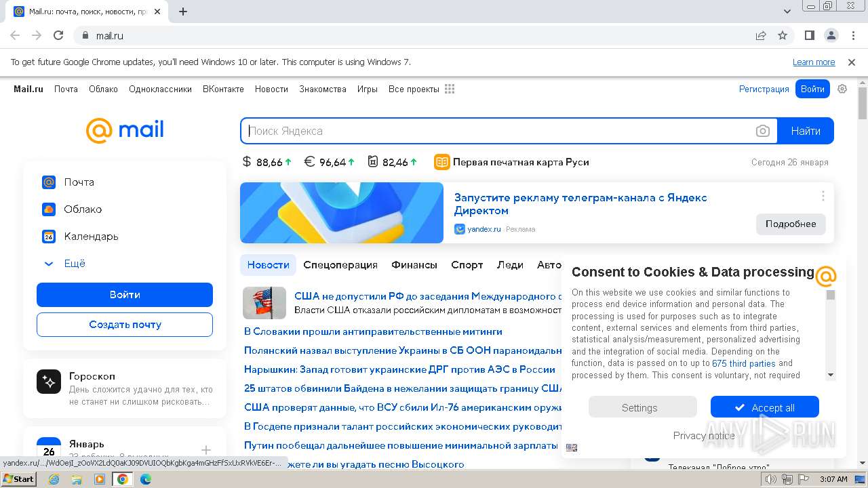The width and height of the screenshot is (868, 488).
Task: Click the Регистрация link in header
Action: (764, 89)
